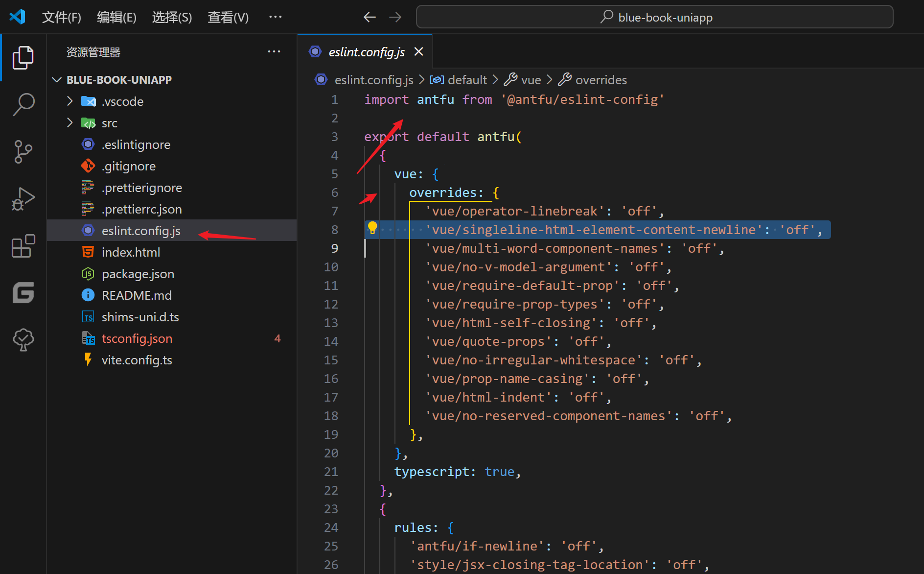Click the 资源管理器 panel title

click(93, 52)
